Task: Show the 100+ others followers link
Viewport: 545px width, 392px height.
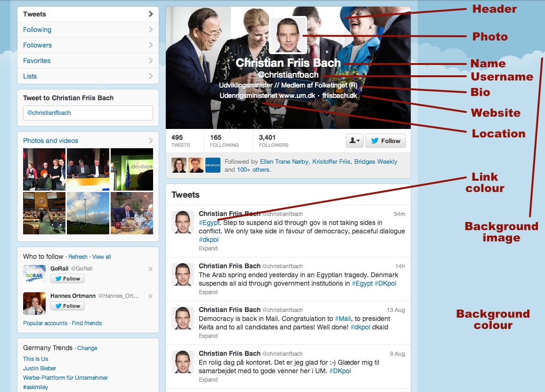Action: pyautogui.click(x=254, y=169)
